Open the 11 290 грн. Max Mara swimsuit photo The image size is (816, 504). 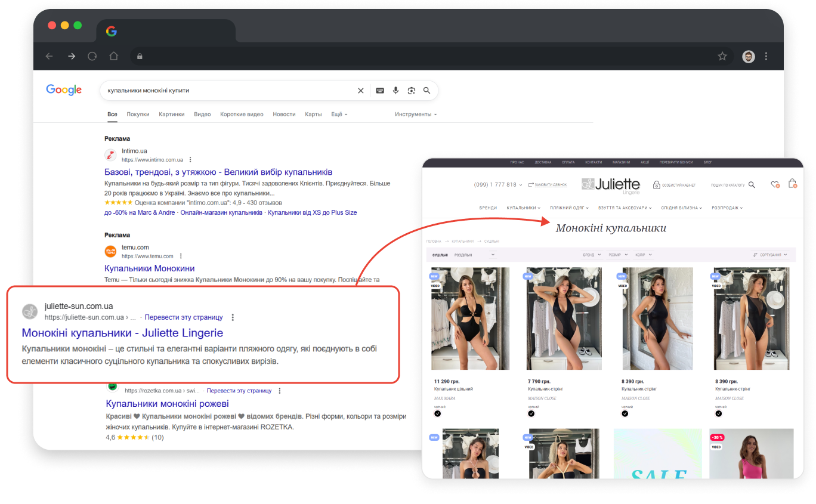471,319
